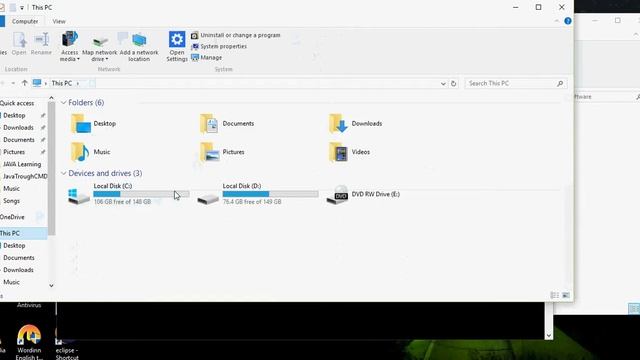Click Quick access in navigation pane
This screenshot has width=640, height=360.
click(17, 103)
